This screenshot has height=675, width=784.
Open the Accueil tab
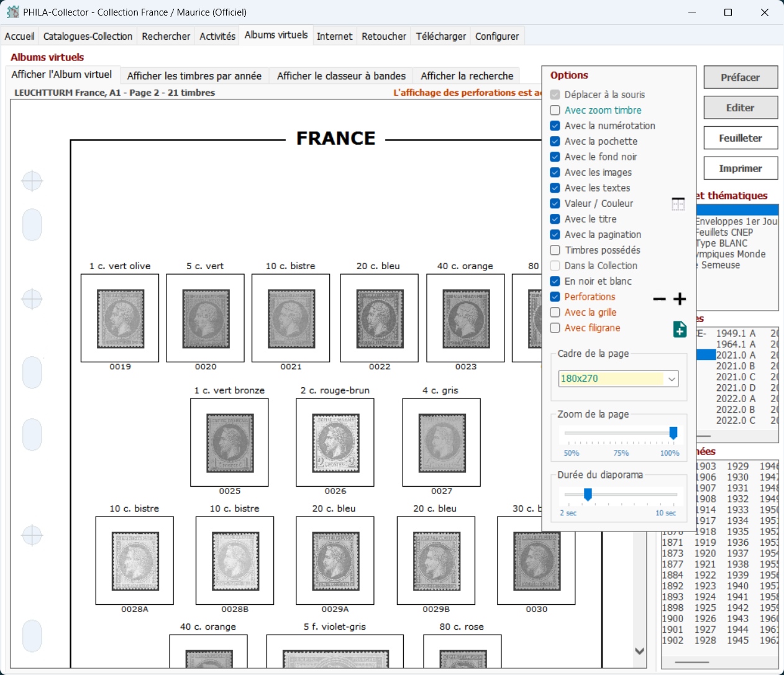[x=19, y=36]
